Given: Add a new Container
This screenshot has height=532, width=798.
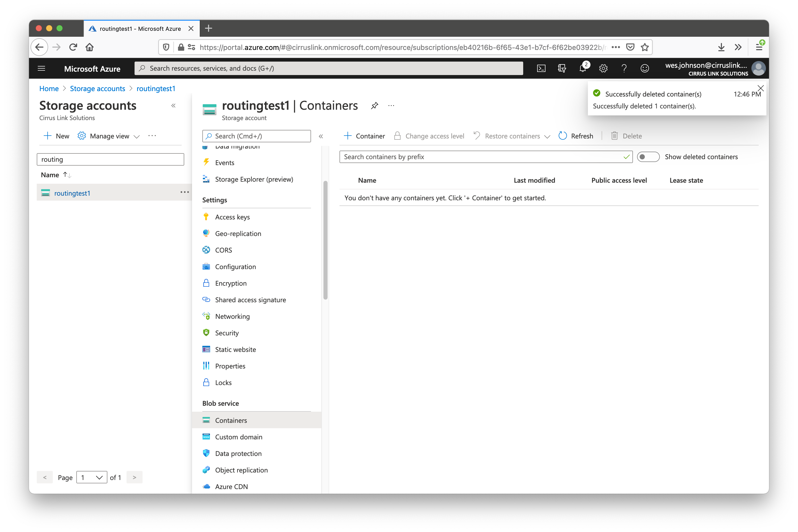Looking at the screenshot, I should pyautogui.click(x=364, y=136).
